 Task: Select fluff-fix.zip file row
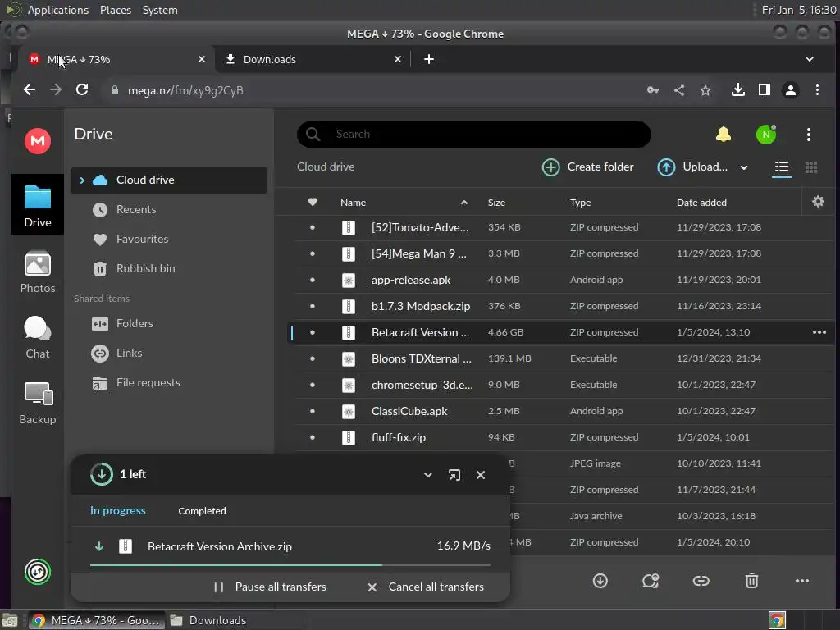tap(563, 438)
